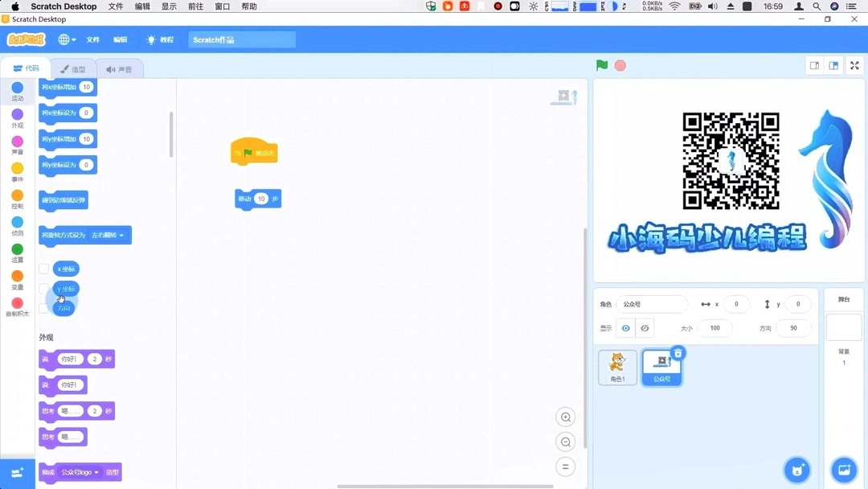The image size is (868, 489).
Task: Start the project with the green flag
Action: (x=601, y=65)
